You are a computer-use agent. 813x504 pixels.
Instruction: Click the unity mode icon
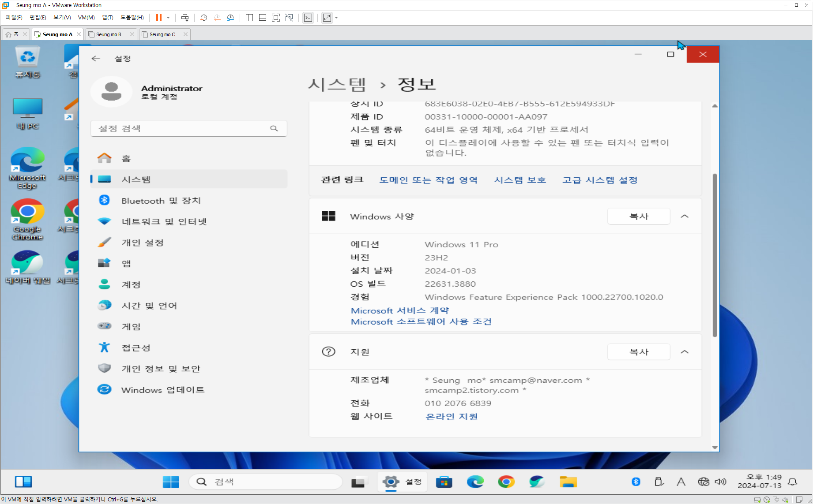(289, 18)
